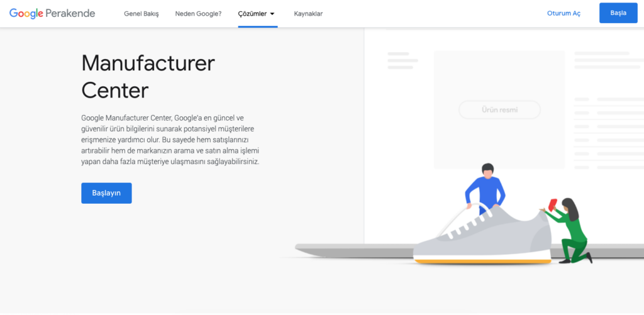Click the man in blue sweater
This screenshot has width=644, height=315.
click(x=486, y=189)
